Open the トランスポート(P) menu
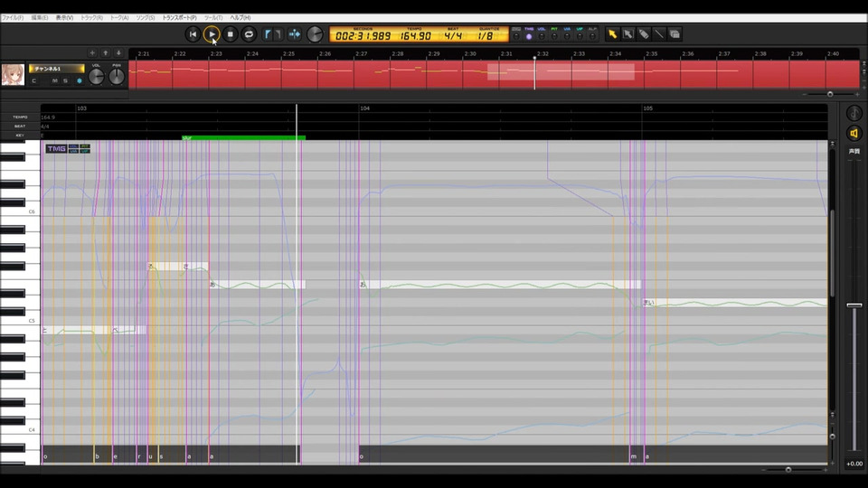The image size is (868, 488). click(x=179, y=18)
